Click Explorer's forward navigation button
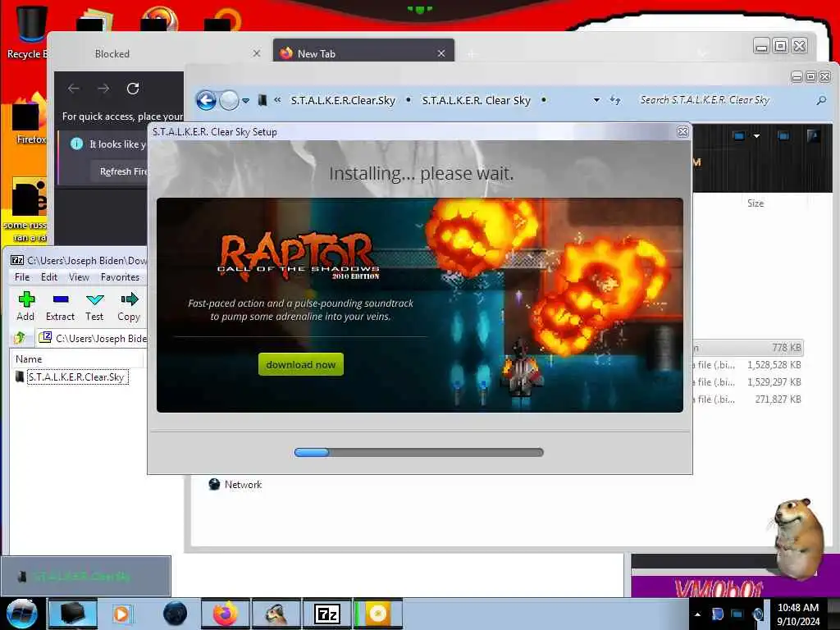 pyautogui.click(x=229, y=100)
